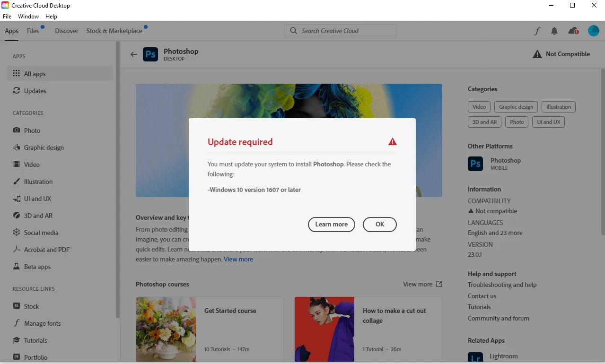The image size is (605, 364).
Task: Select the Video category tag
Action: click(x=479, y=107)
